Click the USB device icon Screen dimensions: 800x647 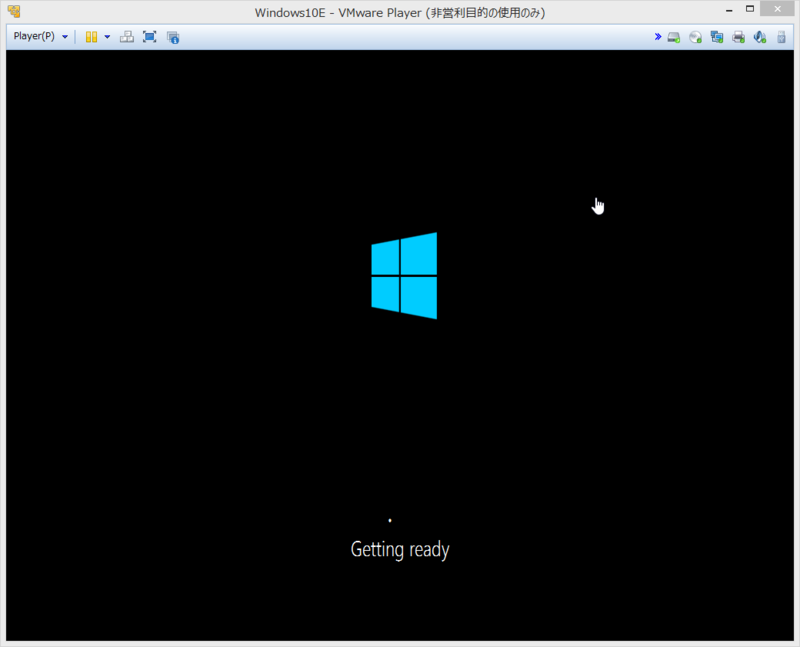click(781, 37)
